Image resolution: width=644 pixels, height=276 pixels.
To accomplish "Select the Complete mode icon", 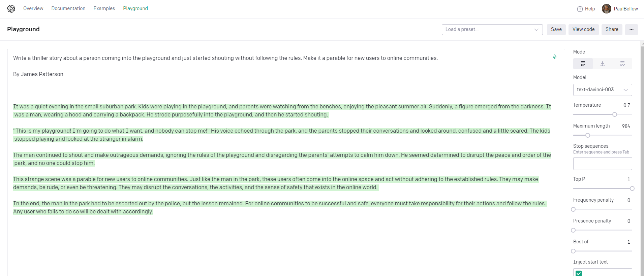I will 583,64.
